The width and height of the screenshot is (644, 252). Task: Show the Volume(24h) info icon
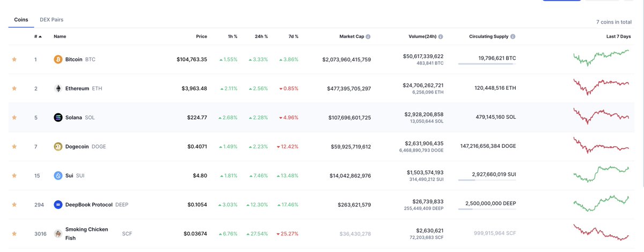click(441, 37)
